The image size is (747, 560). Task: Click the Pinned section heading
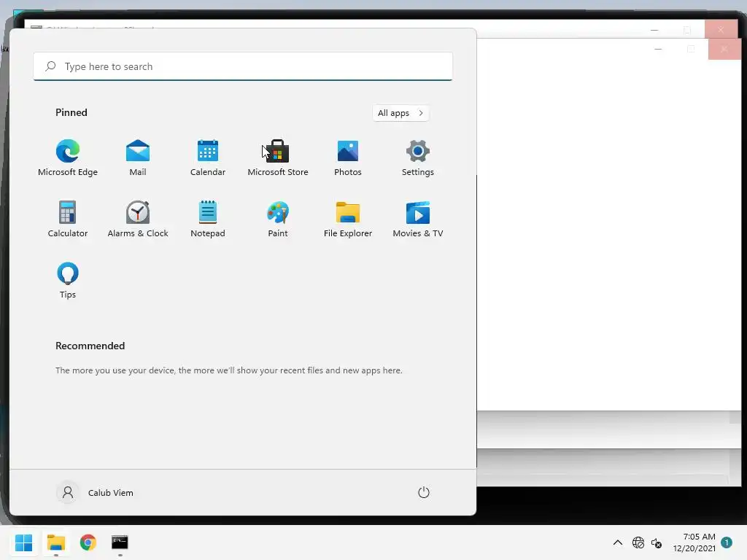(x=71, y=112)
